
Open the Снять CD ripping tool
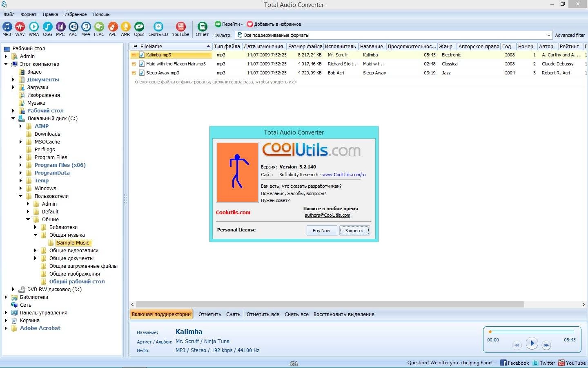[x=158, y=29]
